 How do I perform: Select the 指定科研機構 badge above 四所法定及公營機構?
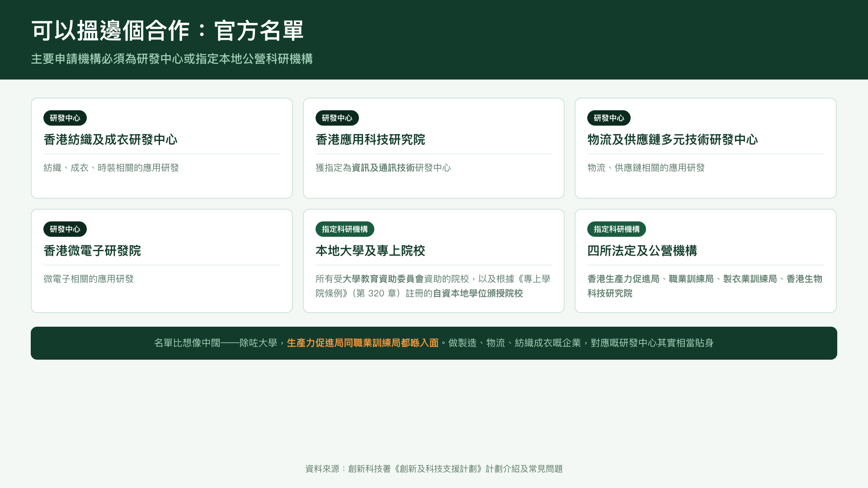point(617,229)
